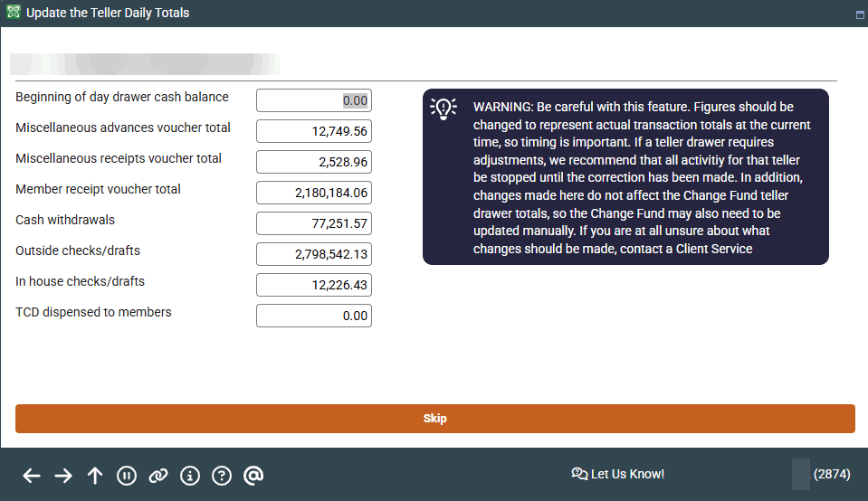Image resolution: width=868 pixels, height=501 pixels.
Task: Click Miscellaneous advances voucher total field
Action: pos(314,131)
